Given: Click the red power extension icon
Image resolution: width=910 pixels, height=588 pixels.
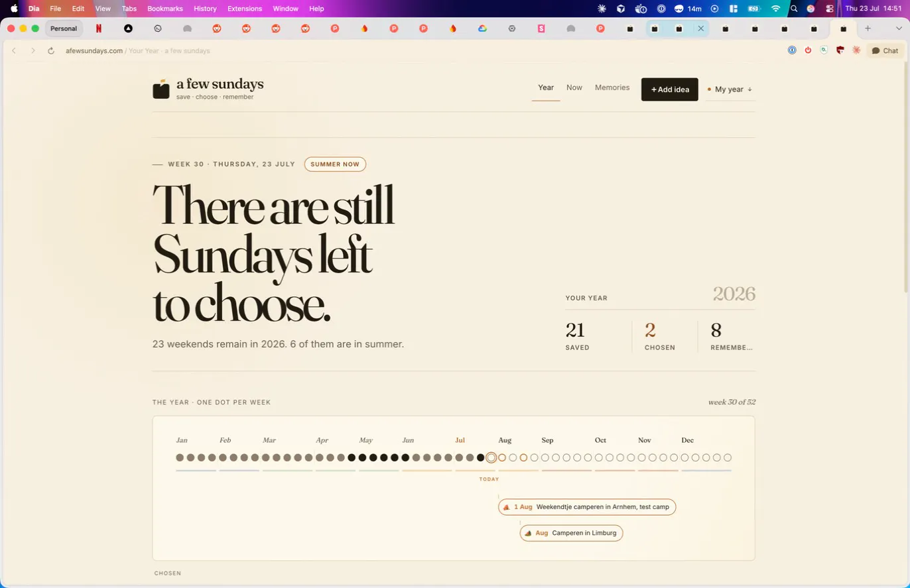Looking at the screenshot, I should [x=808, y=50].
